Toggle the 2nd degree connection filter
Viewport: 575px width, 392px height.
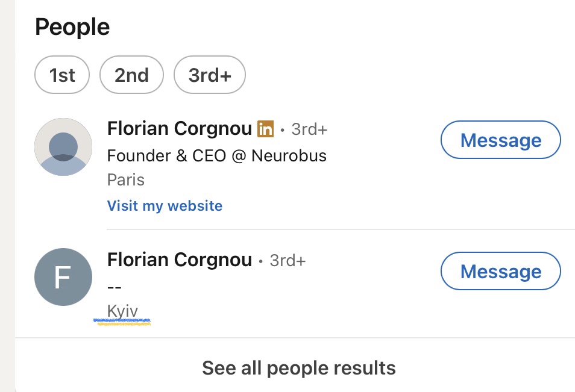131,75
